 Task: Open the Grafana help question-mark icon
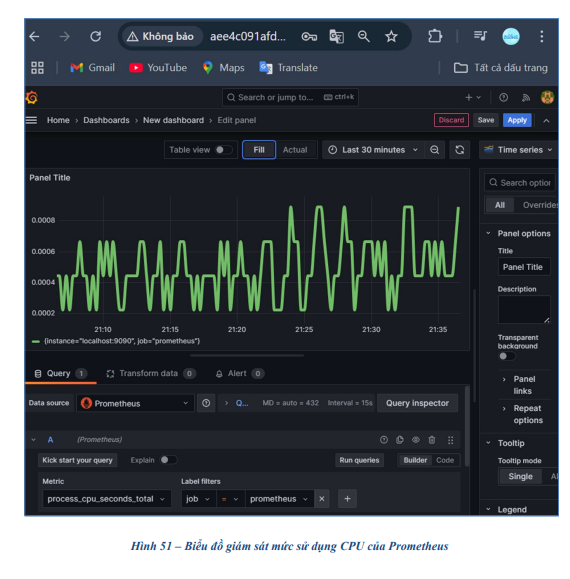click(x=503, y=97)
